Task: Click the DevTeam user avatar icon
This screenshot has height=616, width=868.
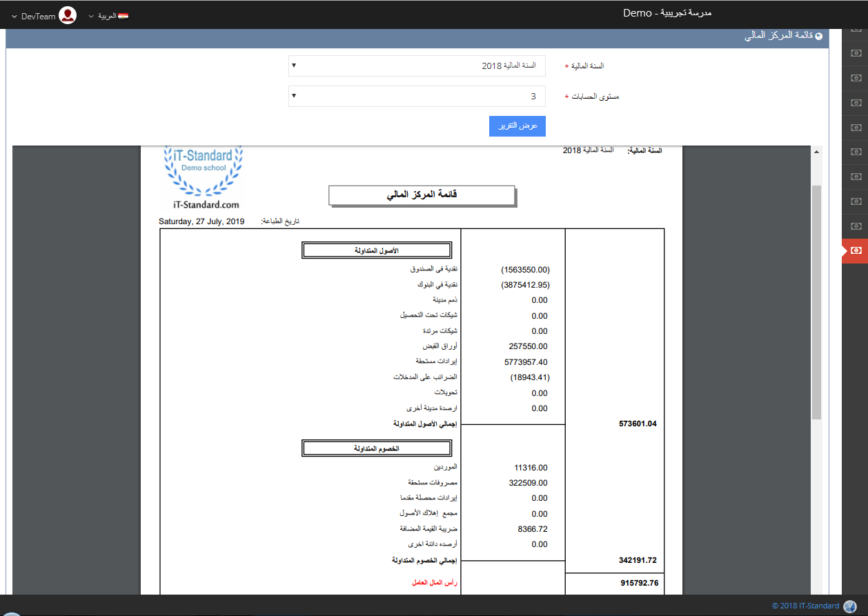Action: [67, 16]
